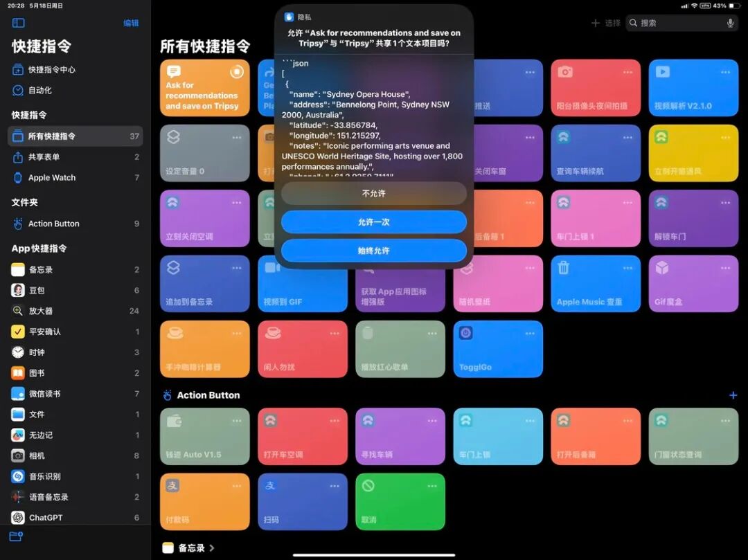
Task: Open more options on the 付款码 tile
Action: pyautogui.click(x=237, y=486)
